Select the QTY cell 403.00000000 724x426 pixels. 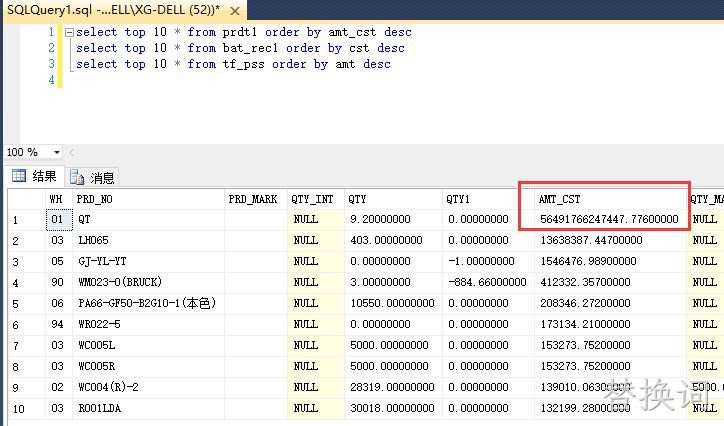pos(393,240)
